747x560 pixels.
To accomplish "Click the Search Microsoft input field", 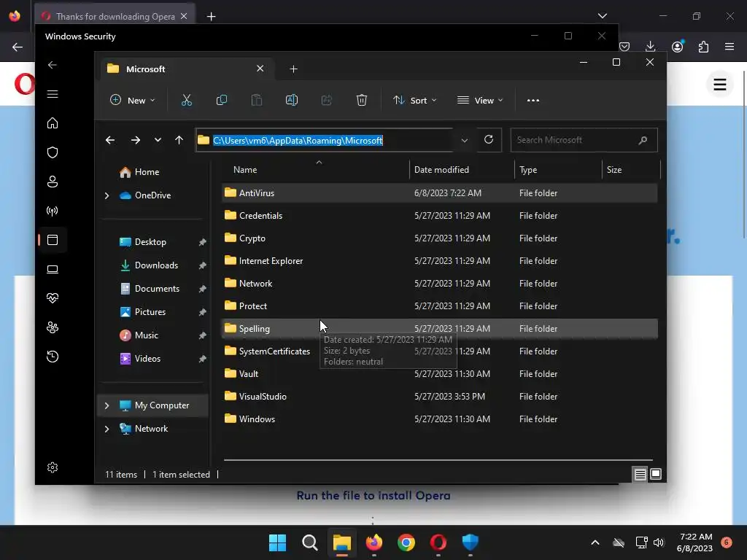I will point(584,140).
